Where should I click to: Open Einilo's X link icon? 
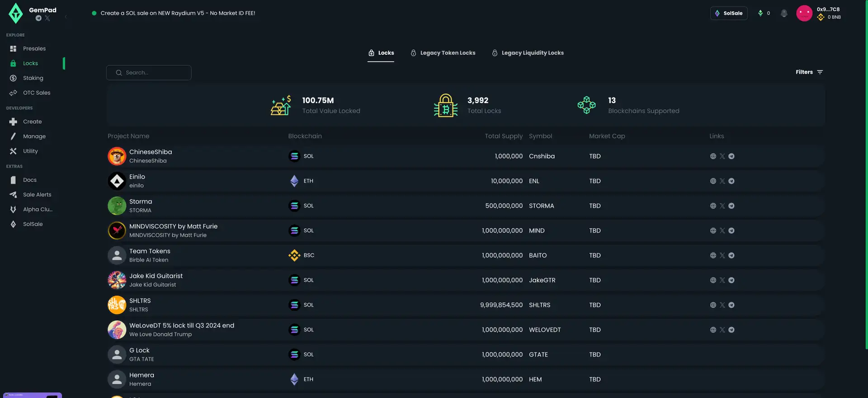722,181
